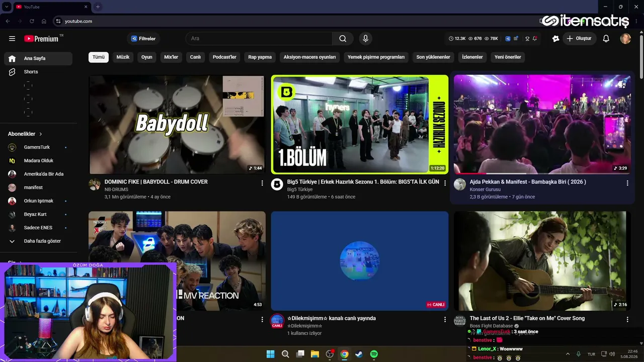Click the browser home icon

tap(44, 21)
